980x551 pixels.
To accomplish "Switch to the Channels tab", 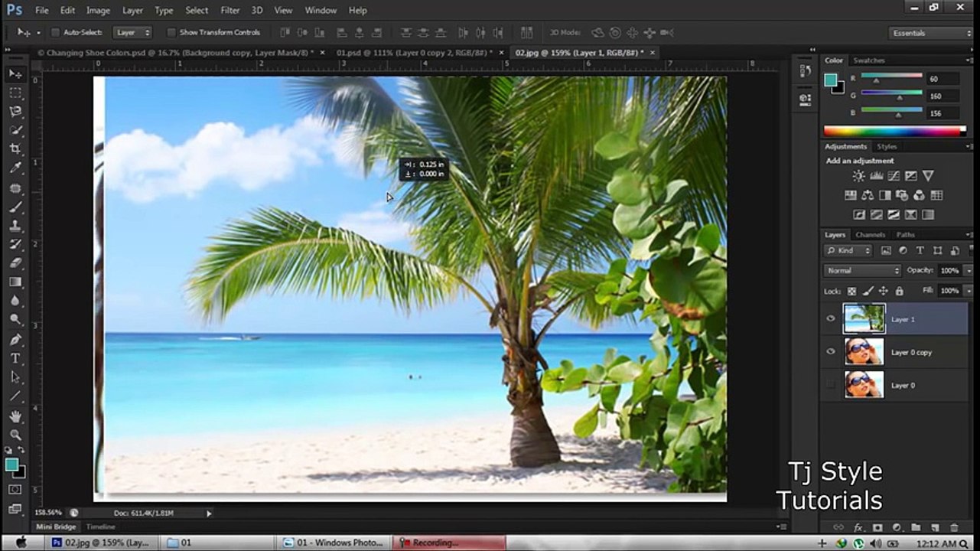I will pos(870,235).
